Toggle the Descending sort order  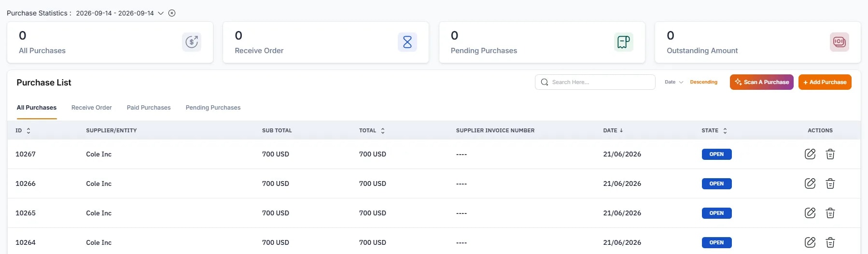[x=703, y=82]
